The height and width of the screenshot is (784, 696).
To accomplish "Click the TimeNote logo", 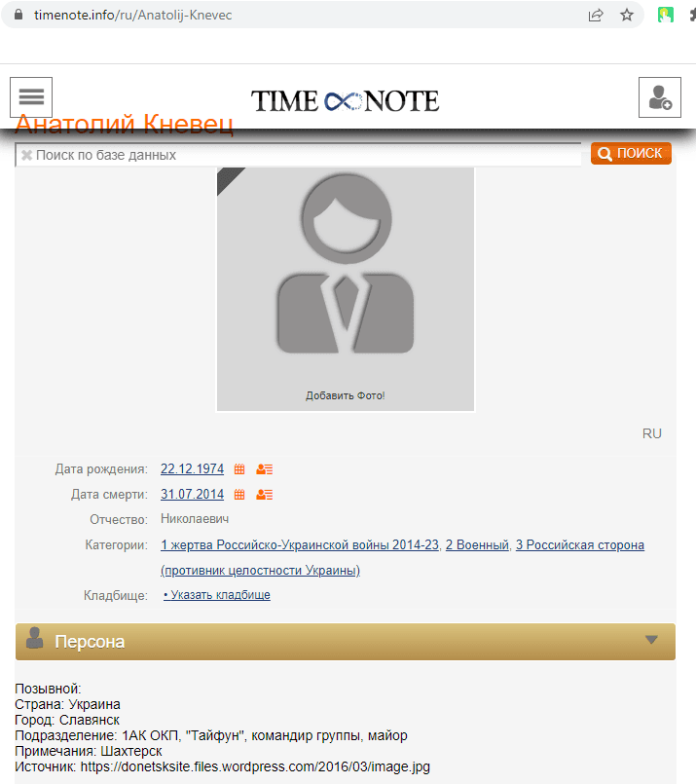I will (345, 101).
